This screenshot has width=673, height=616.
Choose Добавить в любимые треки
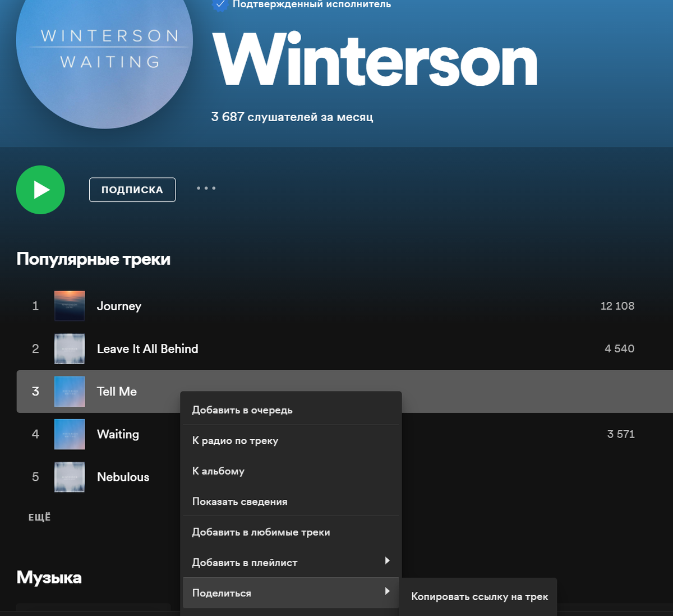[x=291, y=532]
